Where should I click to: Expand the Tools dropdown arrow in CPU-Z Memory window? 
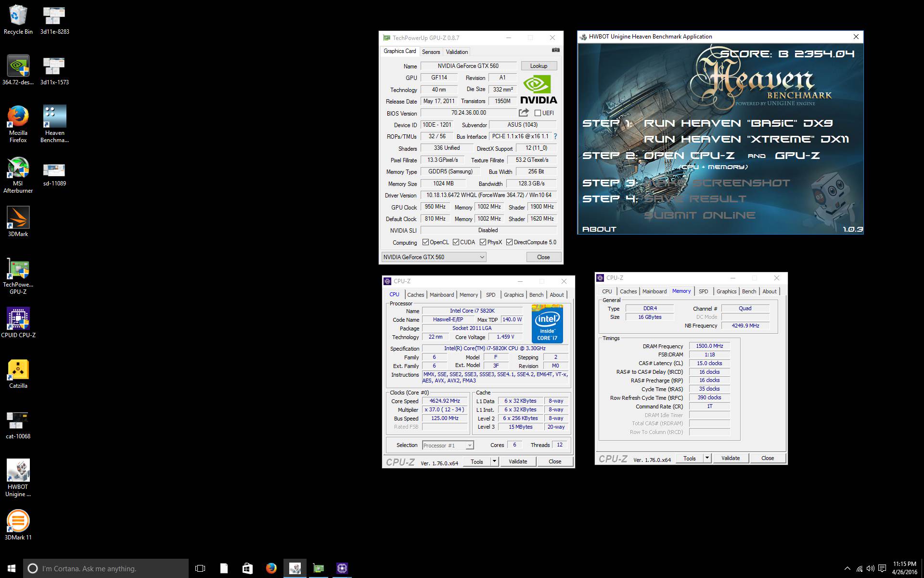[707, 458]
